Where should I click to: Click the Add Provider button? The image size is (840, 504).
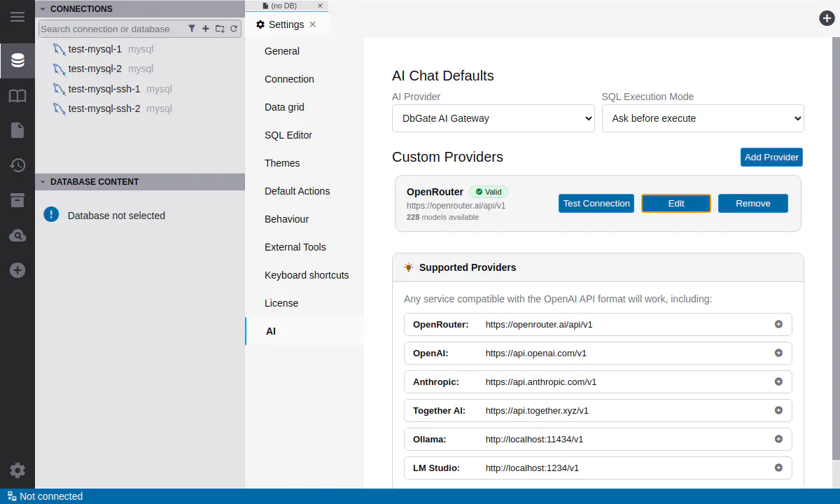pyautogui.click(x=771, y=157)
